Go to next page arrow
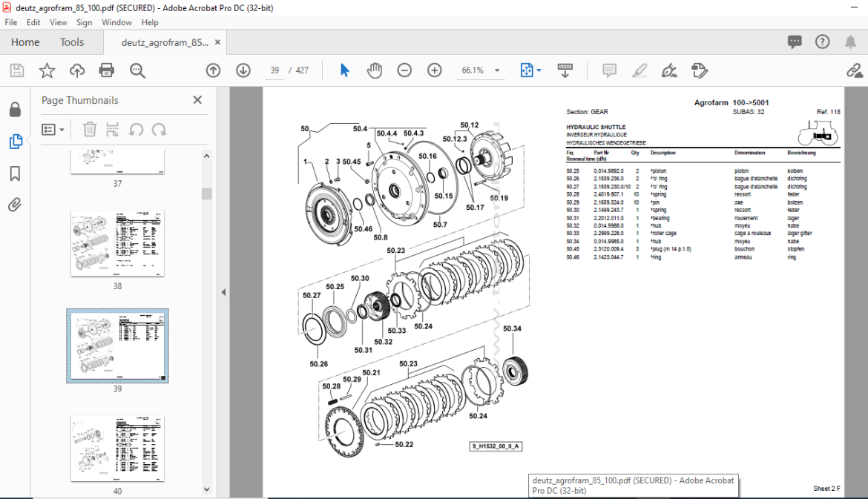868x499 pixels. (243, 70)
